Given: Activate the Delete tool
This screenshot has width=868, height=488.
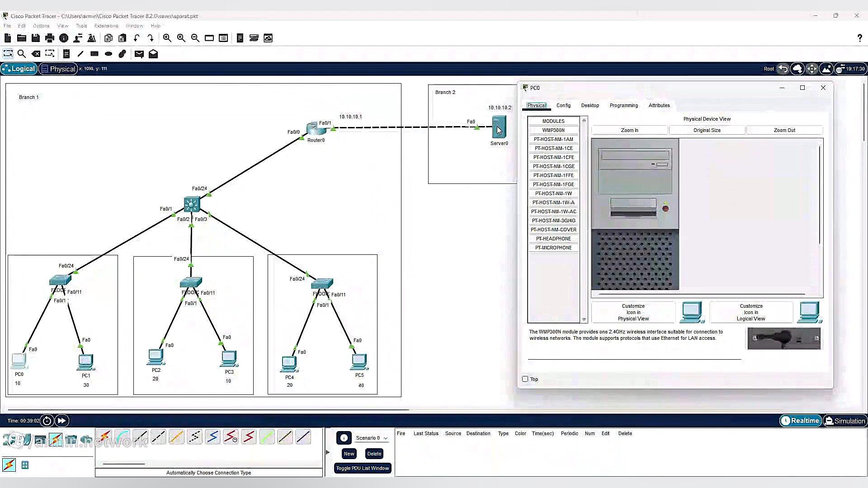Looking at the screenshot, I should pyautogui.click(x=36, y=54).
